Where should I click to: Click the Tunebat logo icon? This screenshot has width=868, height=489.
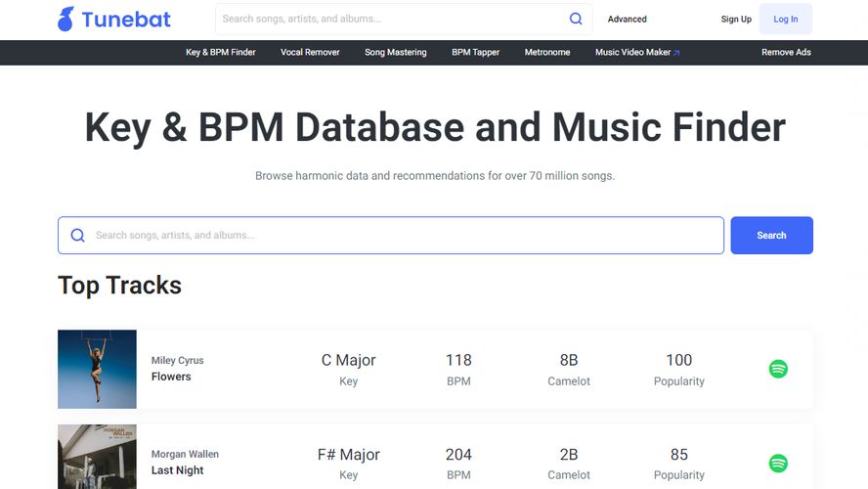click(x=65, y=19)
